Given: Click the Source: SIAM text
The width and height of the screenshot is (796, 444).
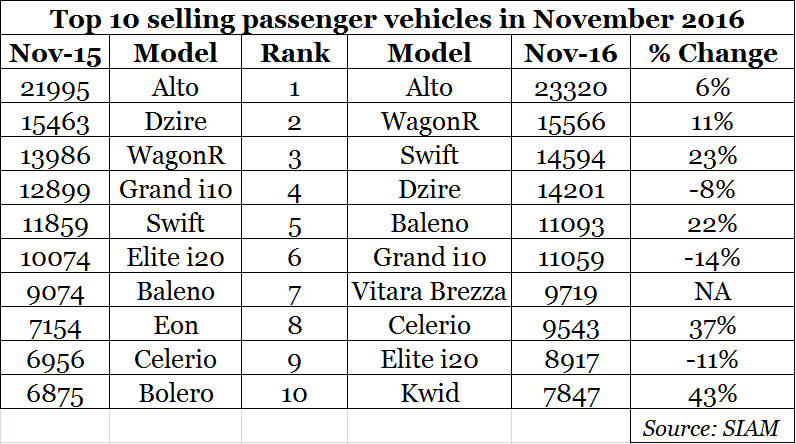Looking at the screenshot, I should pyautogui.click(x=712, y=427).
